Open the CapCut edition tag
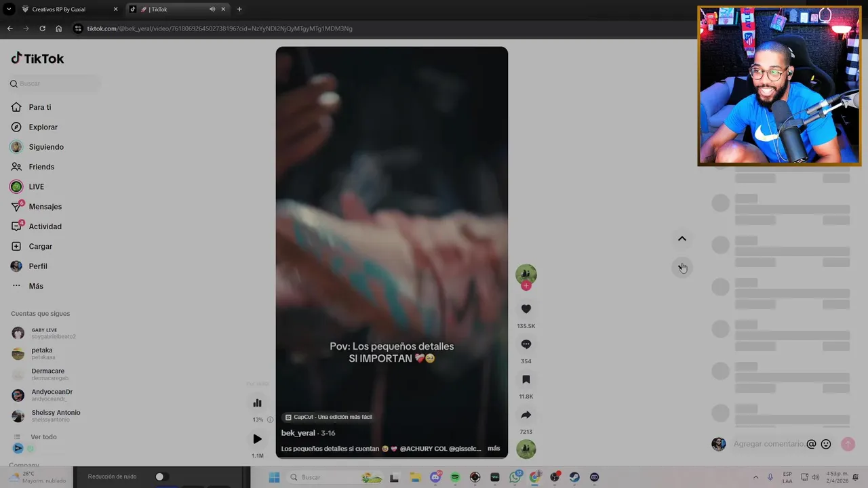 pos(329,418)
